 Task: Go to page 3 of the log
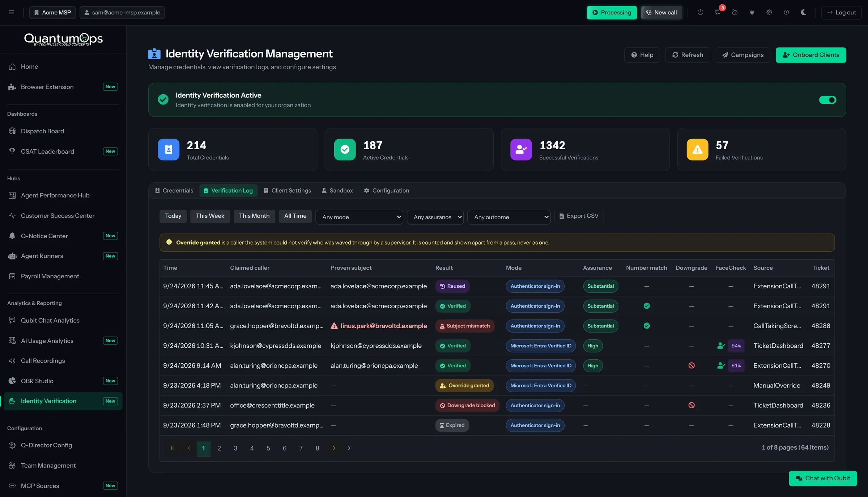[235, 448]
